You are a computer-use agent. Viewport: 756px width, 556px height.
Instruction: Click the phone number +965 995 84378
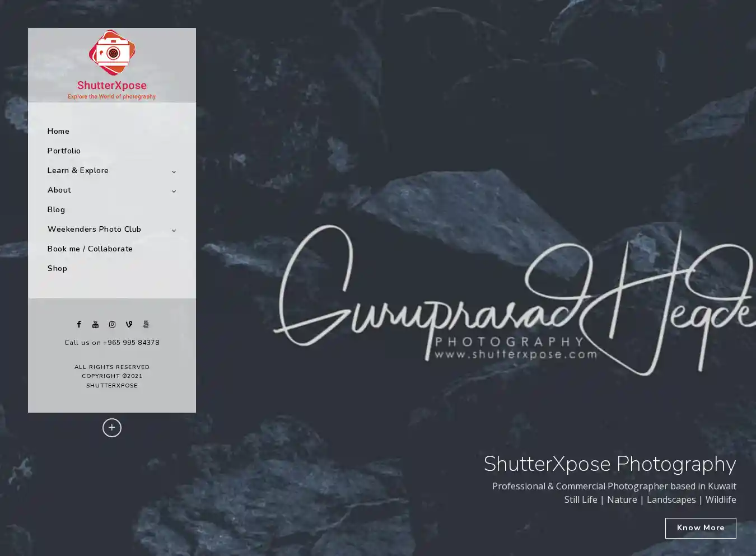(131, 343)
